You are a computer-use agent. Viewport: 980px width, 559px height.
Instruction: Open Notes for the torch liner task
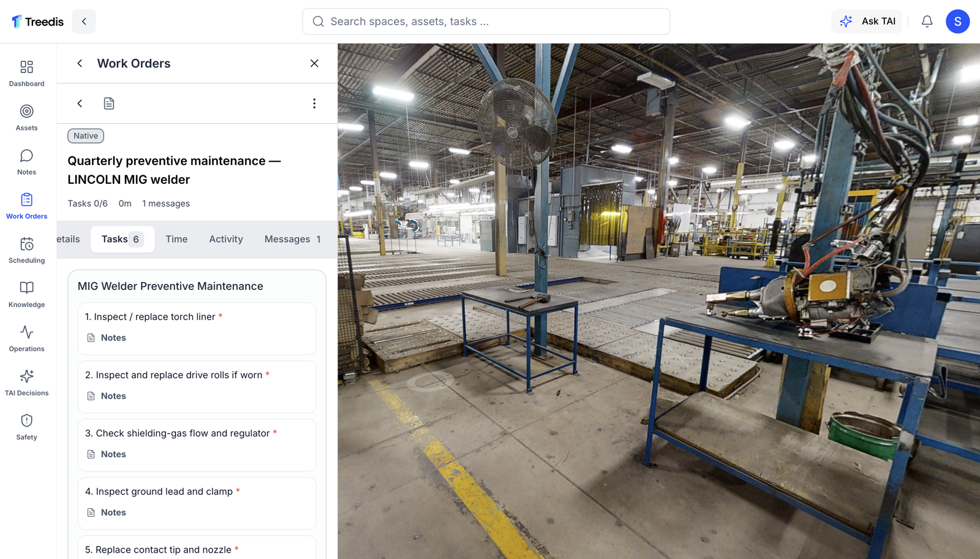(x=107, y=338)
